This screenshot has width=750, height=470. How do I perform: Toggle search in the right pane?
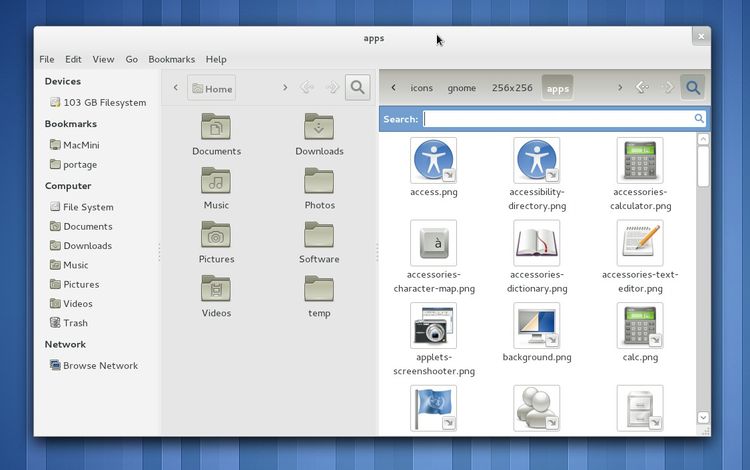pos(692,88)
